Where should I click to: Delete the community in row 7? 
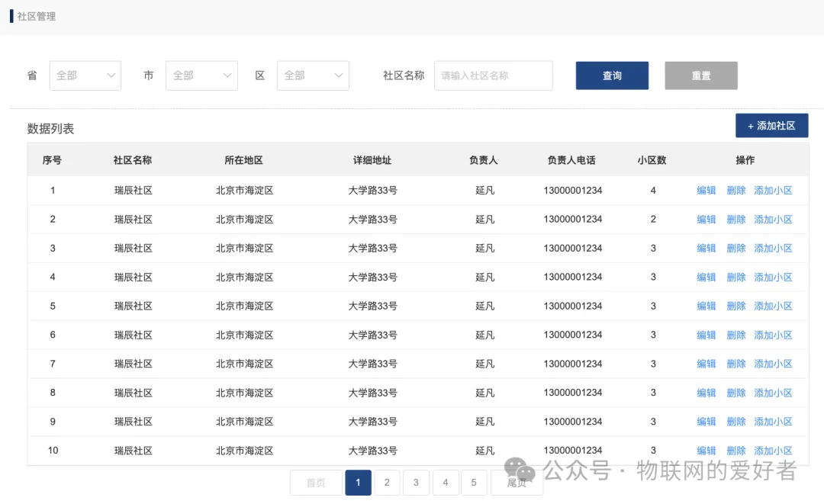pyautogui.click(x=736, y=364)
